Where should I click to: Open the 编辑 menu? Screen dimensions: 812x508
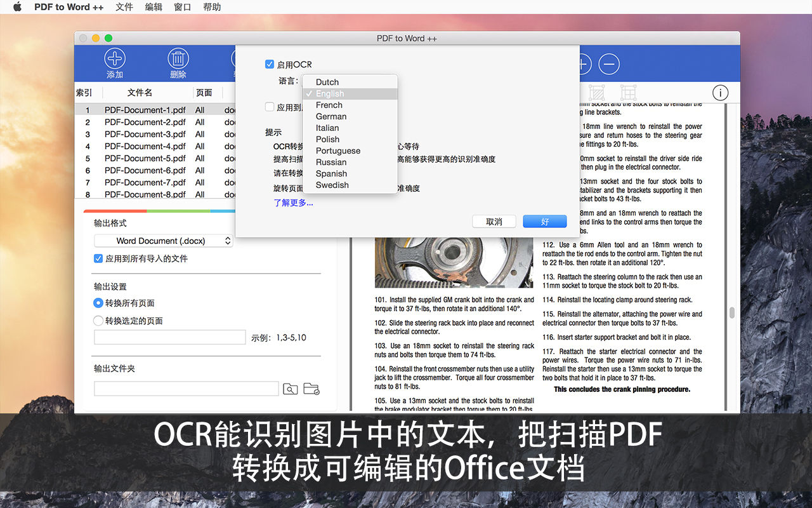click(x=154, y=7)
